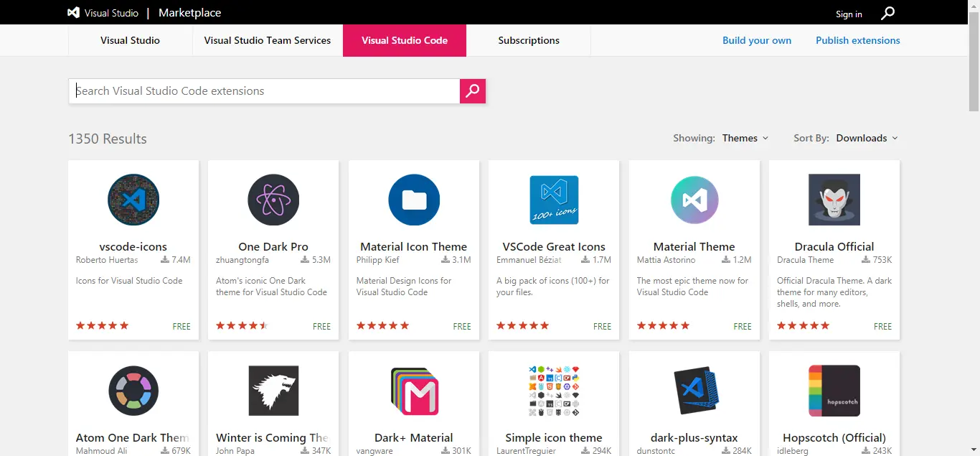This screenshot has height=456, width=980.
Task: Open the Build your own link
Action: 757,40
